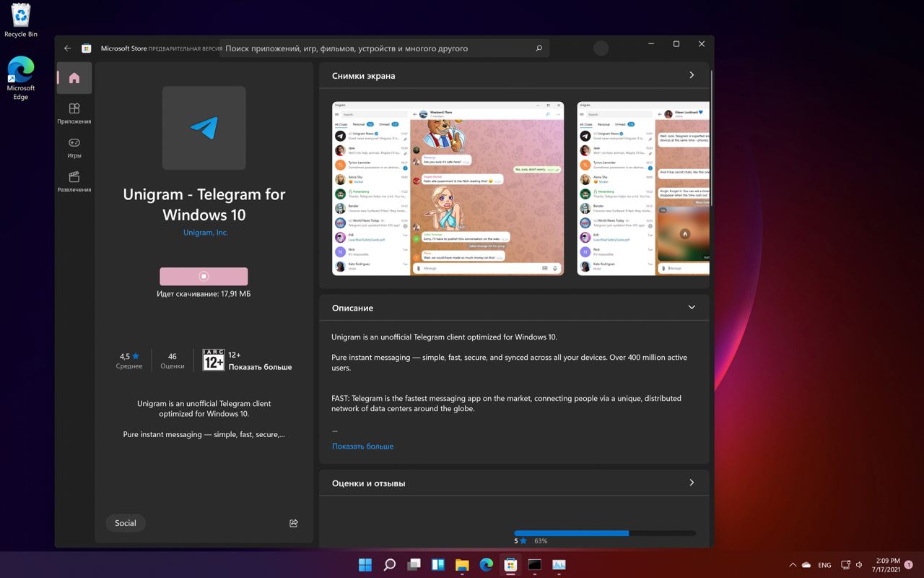924x578 pixels.
Task: Open the clock showing 2:09 PM
Action: [x=886, y=565]
